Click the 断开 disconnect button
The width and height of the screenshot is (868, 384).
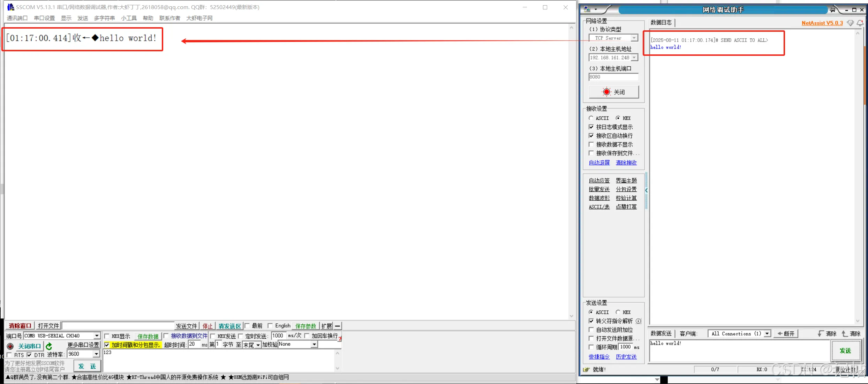point(786,334)
